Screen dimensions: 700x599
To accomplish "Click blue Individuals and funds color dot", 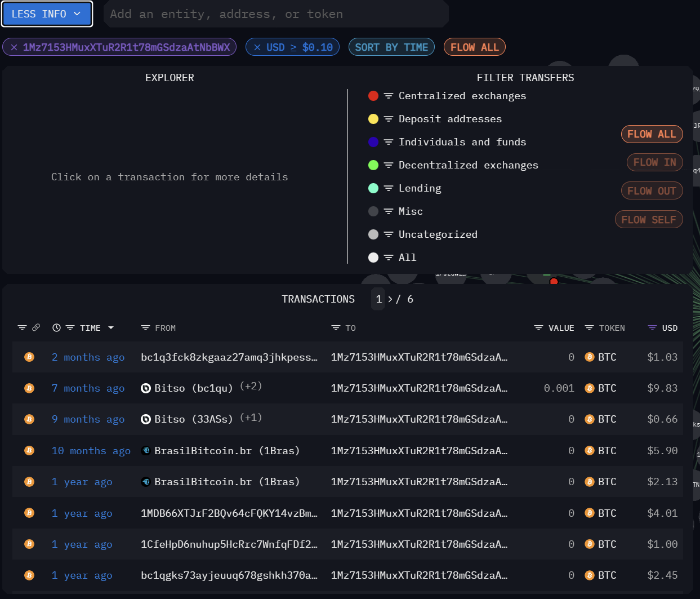I will click(373, 142).
